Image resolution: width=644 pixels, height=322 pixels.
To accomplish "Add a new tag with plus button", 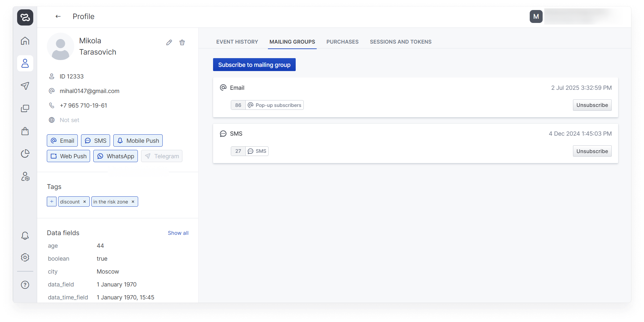I will [x=52, y=202].
